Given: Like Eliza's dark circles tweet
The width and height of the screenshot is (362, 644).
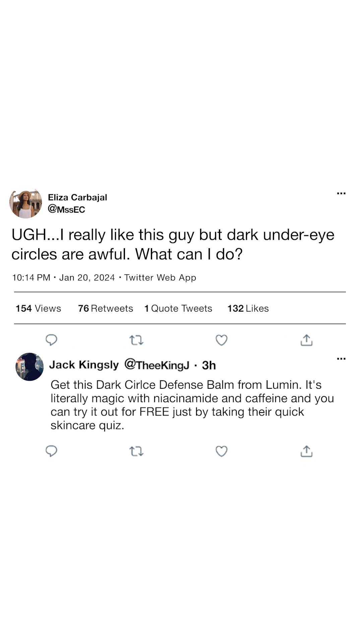Looking at the screenshot, I should (221, 340).
